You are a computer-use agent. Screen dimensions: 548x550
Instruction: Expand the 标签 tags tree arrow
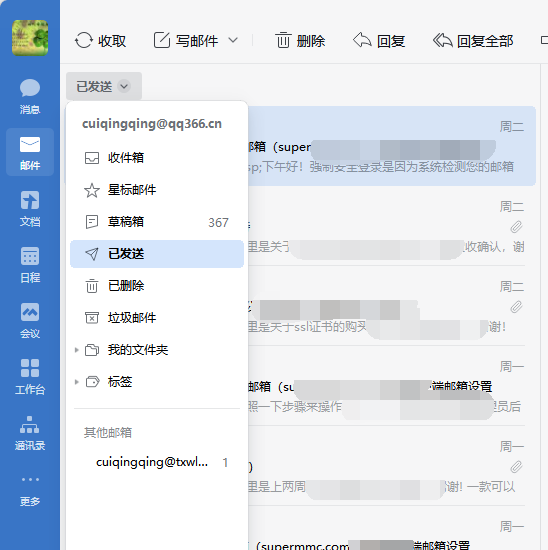point(76,382)
